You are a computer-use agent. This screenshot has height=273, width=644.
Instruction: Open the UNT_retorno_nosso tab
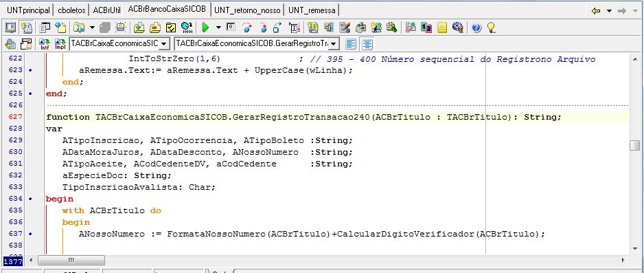[247, 11]
